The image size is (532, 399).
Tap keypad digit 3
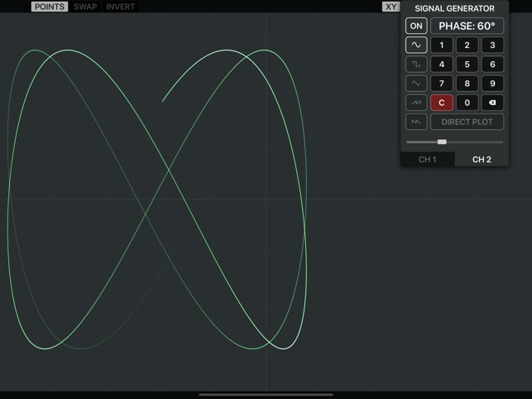pos(492,45)
